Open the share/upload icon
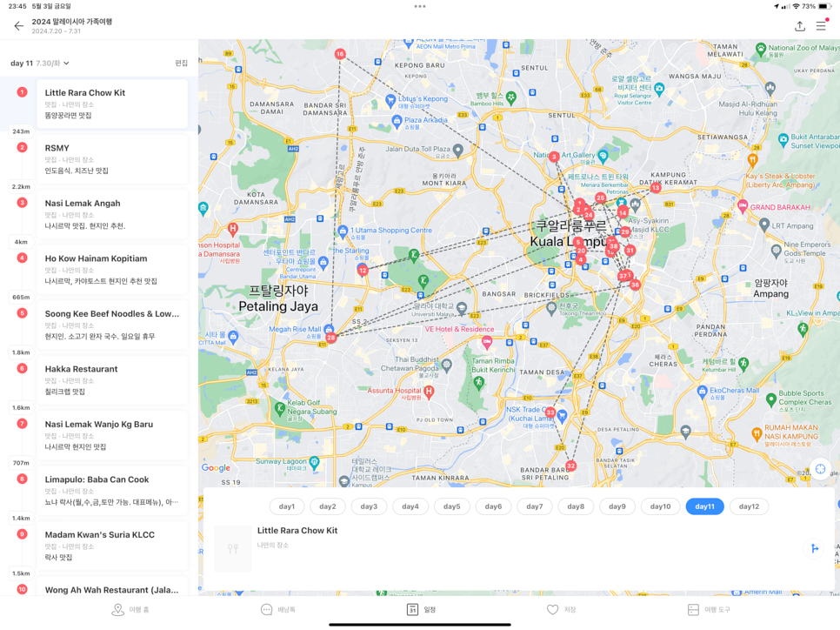This screenshot has width=840, height=630. click(x=800, y=26)
